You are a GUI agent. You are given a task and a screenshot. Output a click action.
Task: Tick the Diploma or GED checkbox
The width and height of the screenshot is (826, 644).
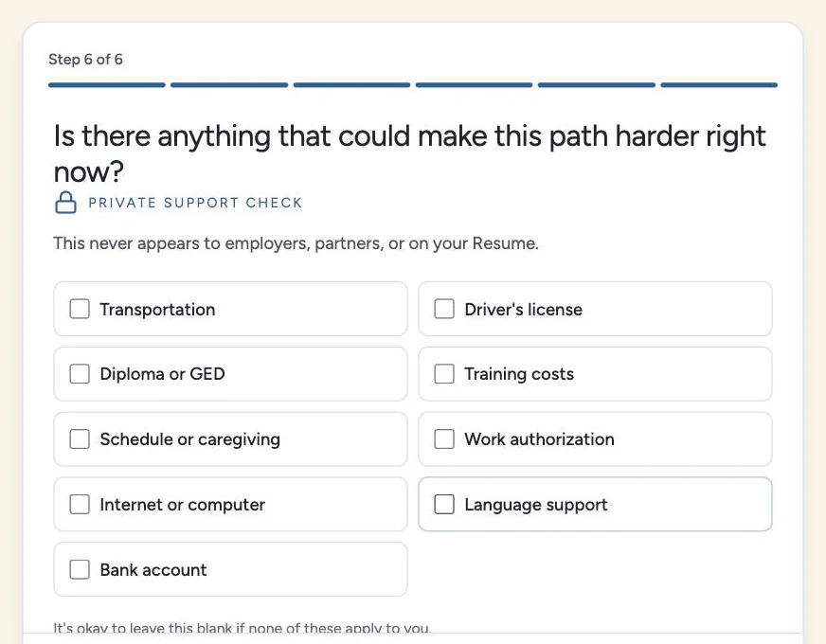80,374
